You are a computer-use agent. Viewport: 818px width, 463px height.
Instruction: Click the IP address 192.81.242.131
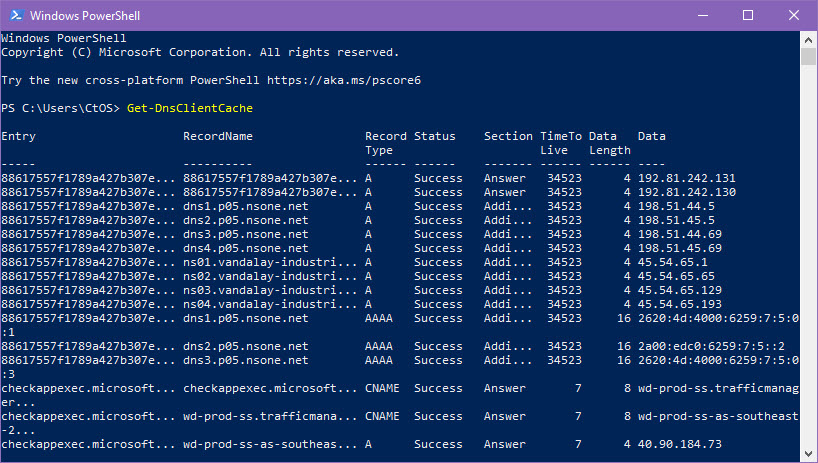[686, 178]
